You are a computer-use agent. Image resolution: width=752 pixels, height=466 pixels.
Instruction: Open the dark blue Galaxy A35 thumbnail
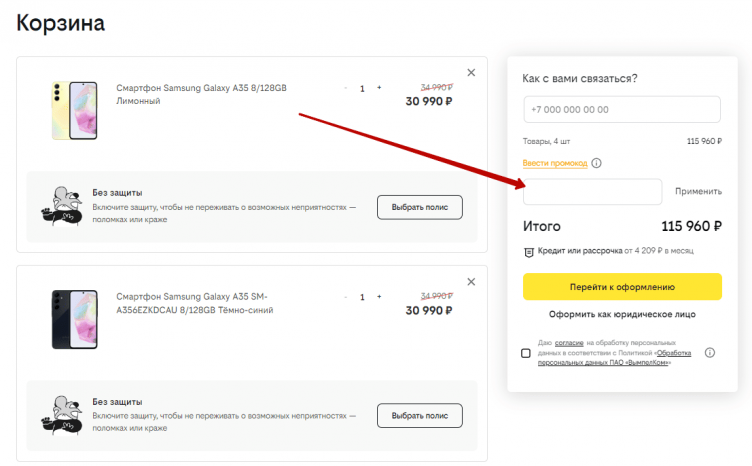(75, 319)
